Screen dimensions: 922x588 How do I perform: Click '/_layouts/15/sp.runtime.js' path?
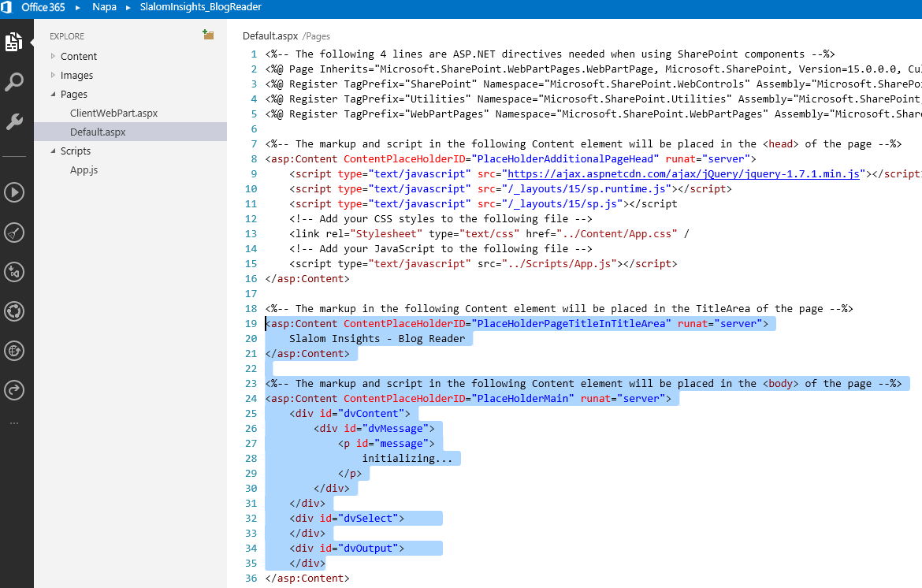tap(587, 188)
